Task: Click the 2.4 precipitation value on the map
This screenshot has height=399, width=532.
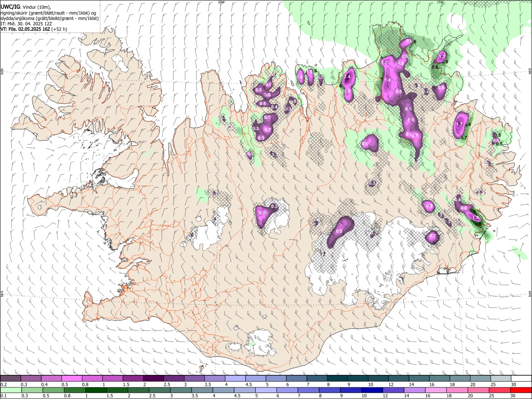Action: click(x=347, y=76)
